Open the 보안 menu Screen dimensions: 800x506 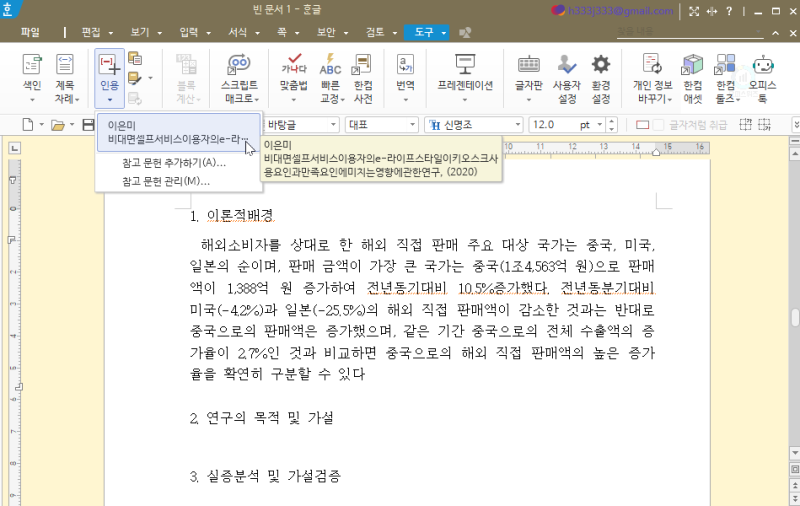point(326,32)
